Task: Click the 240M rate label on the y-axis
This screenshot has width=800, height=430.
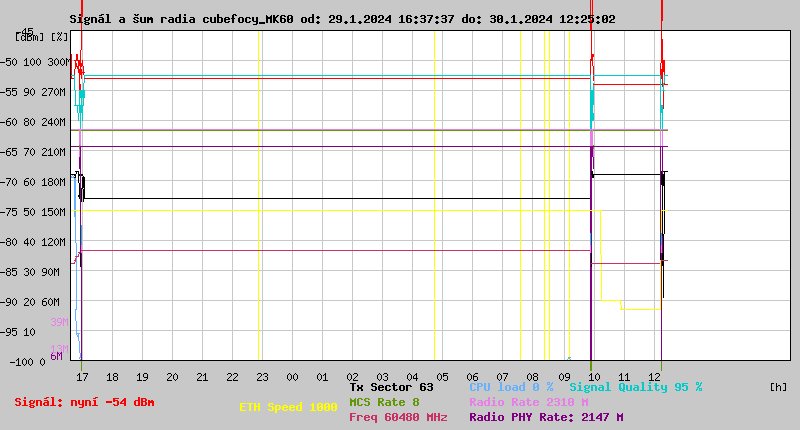Action: pyautogui.click(x=54, y=122)
